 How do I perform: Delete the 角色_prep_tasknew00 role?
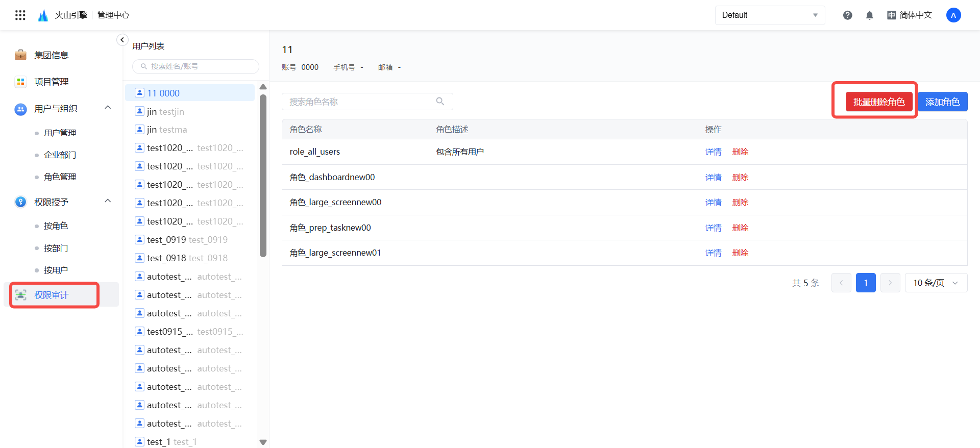tap(740, 228)
